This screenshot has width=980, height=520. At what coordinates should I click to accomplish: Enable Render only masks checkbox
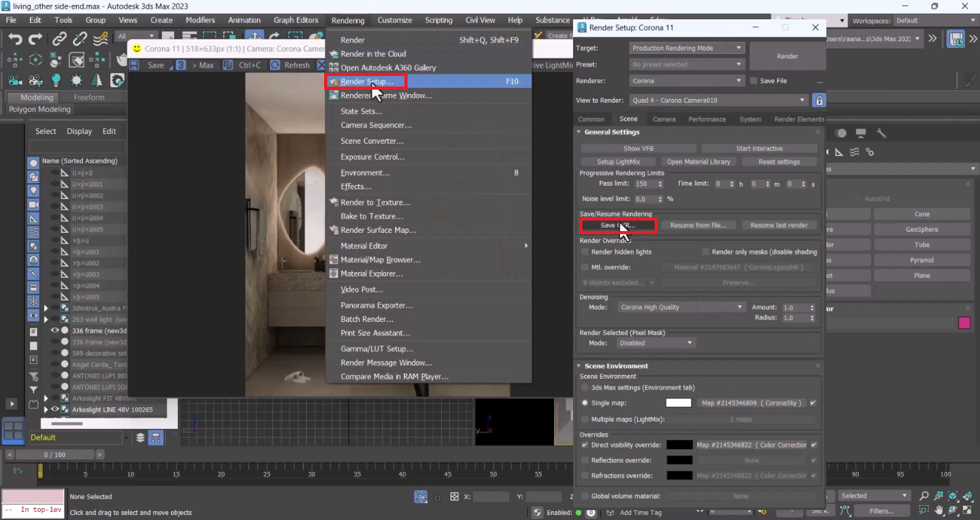[x=705, y=252]
